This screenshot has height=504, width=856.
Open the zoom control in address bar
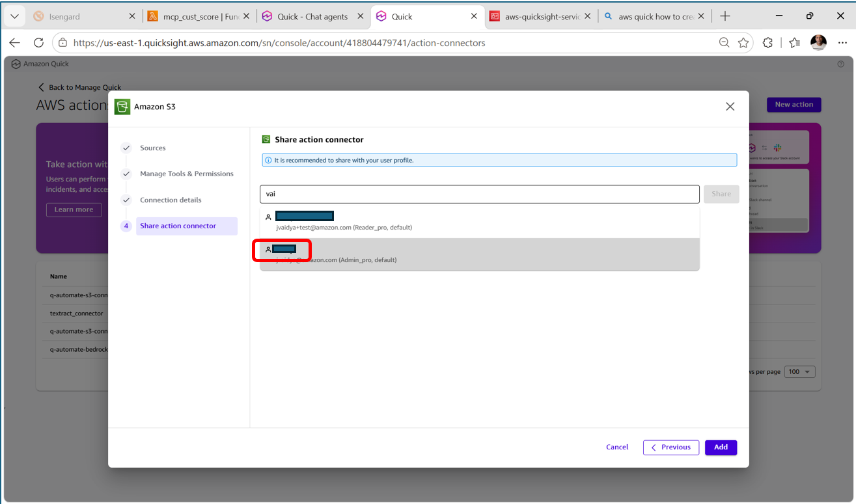(x=724, y=43)
